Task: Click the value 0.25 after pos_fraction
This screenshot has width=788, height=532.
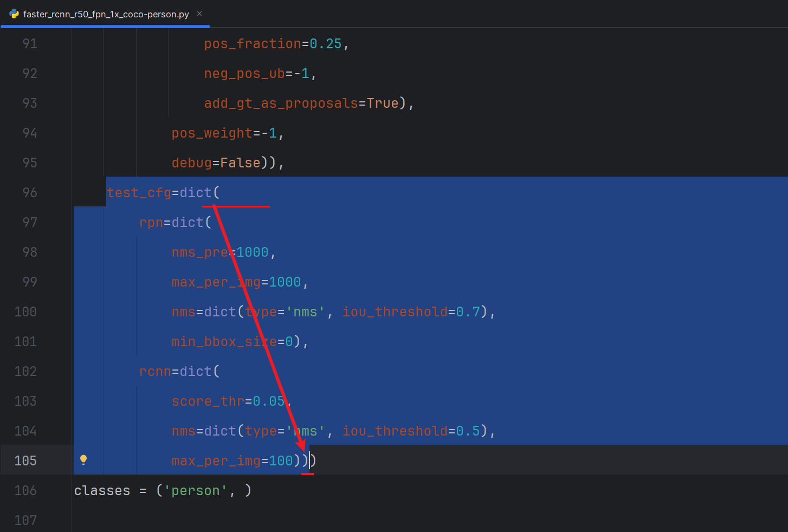Action: [325, 43]
